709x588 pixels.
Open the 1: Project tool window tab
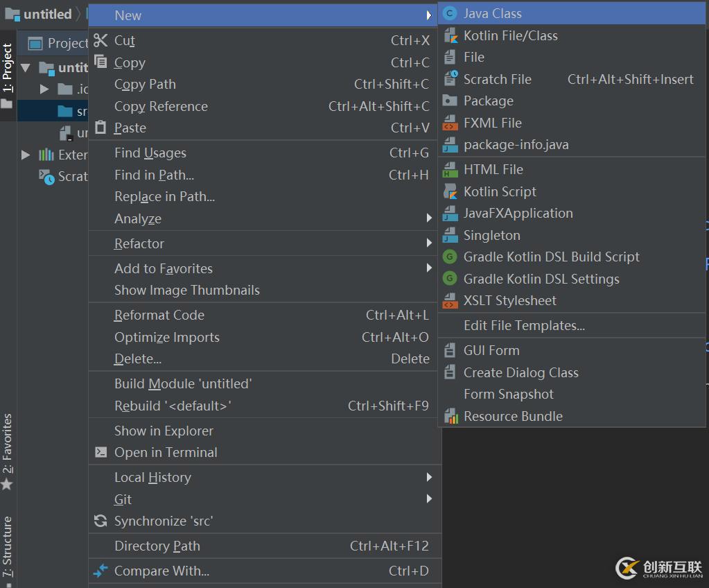pyautogui.click(x=8, y=75)
